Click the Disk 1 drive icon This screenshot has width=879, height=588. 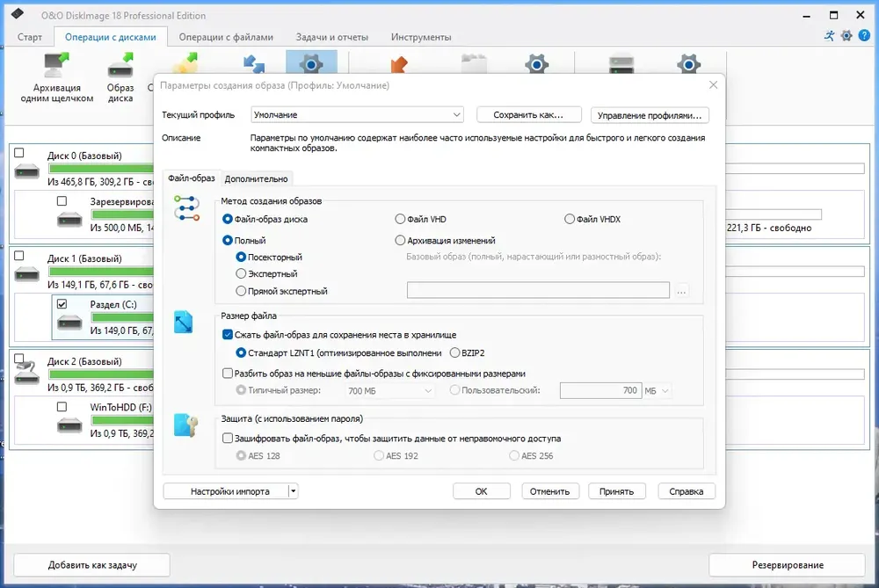[27, 274]
